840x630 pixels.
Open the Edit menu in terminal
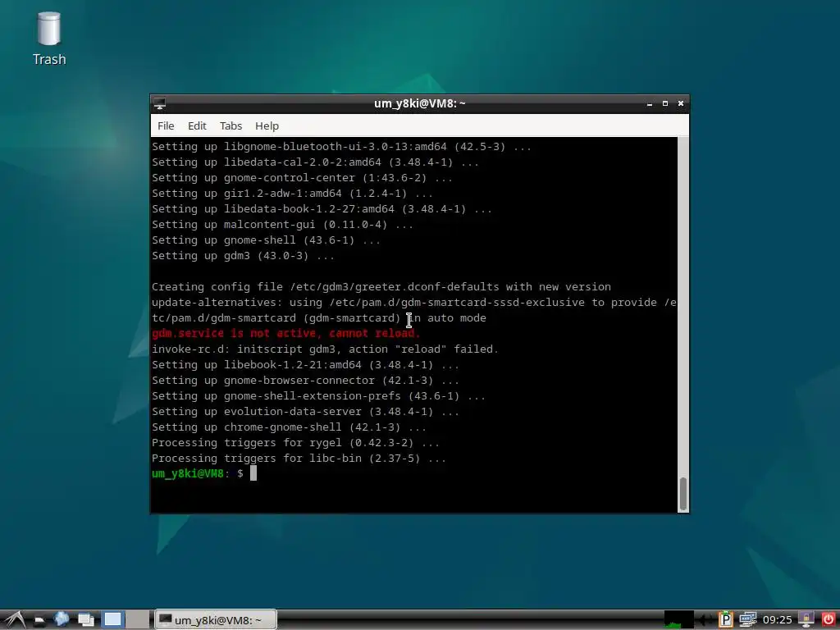197,126
